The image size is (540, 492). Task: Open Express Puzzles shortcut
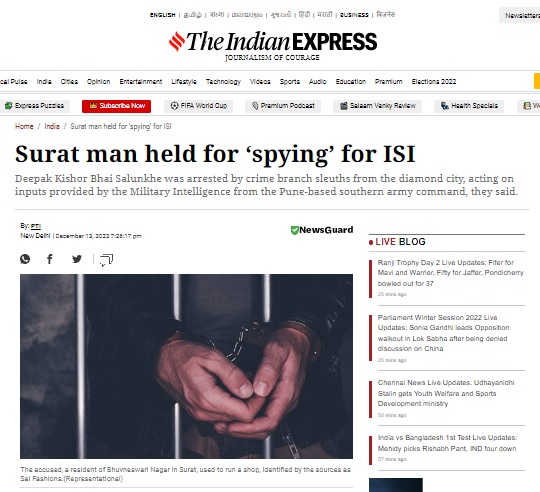pos(34,106)
